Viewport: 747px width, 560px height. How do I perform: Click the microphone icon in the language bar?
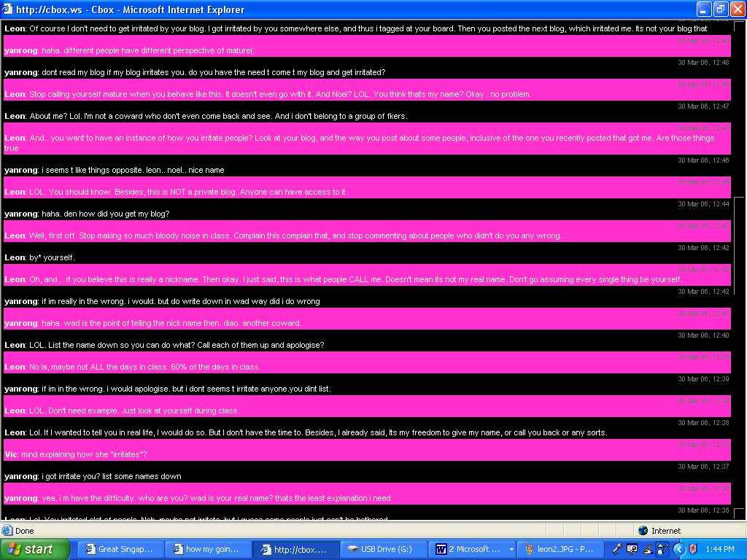point(617,549)
